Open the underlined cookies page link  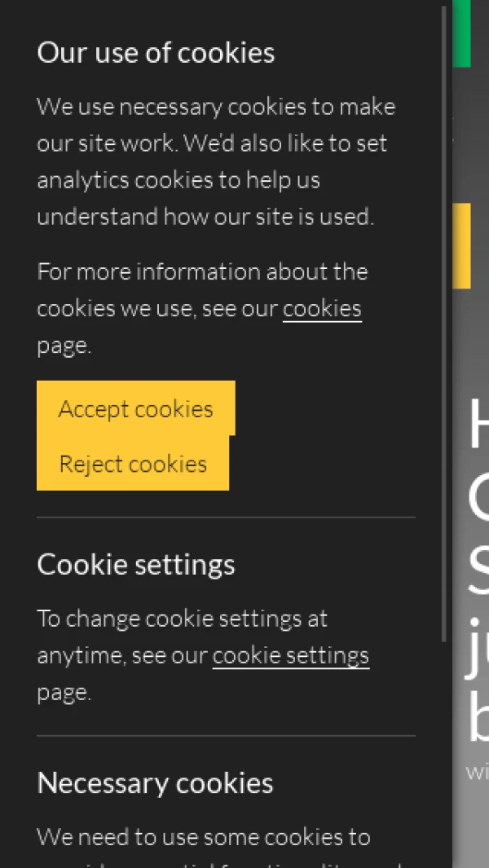point(322,309)
